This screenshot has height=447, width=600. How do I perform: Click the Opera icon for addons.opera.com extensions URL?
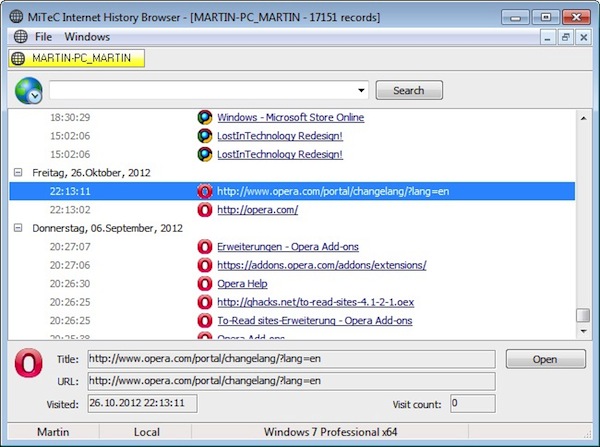pyautogui.click(x=205, y=265)
